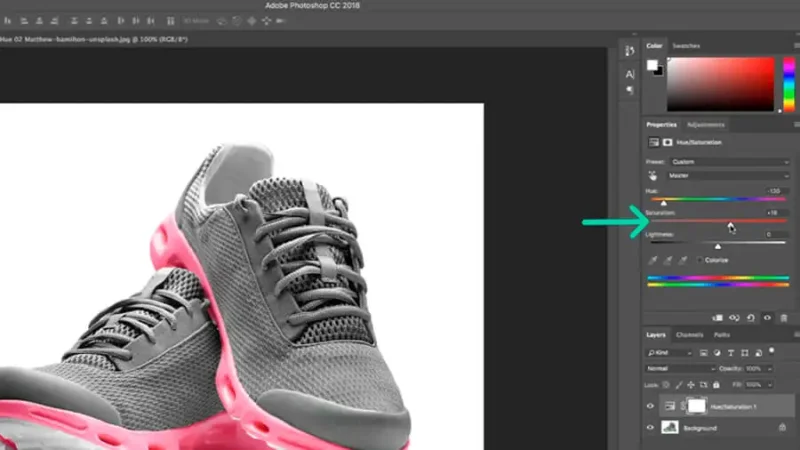The image size is (800, 450).
Task: Switch to the Swatches tab
Action: coord(686,46)
